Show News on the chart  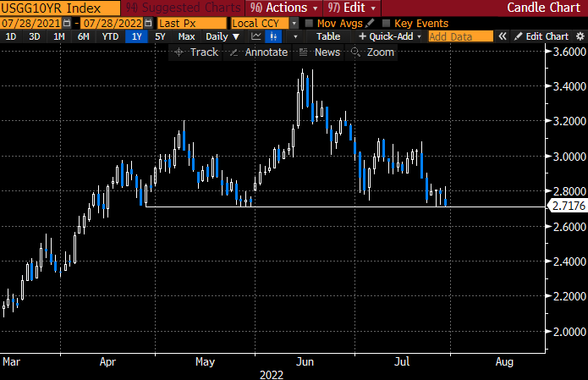[x=320, y=52]
